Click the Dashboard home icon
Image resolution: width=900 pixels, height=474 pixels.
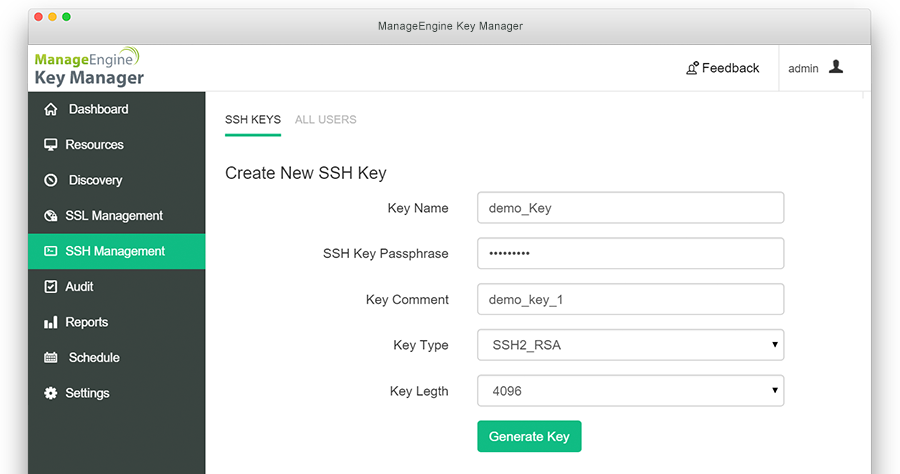(x=51, y=109)
